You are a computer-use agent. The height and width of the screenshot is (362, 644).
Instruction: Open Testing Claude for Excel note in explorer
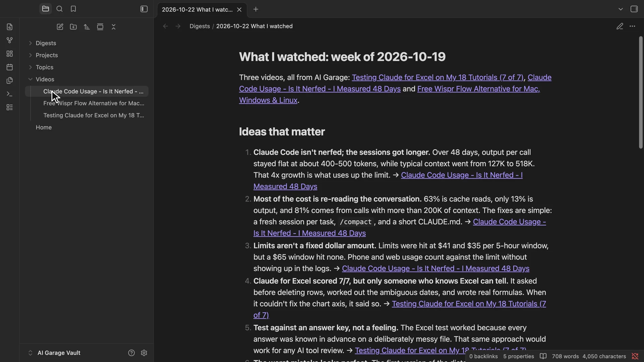pyautogui.click(x=87, y=116)
